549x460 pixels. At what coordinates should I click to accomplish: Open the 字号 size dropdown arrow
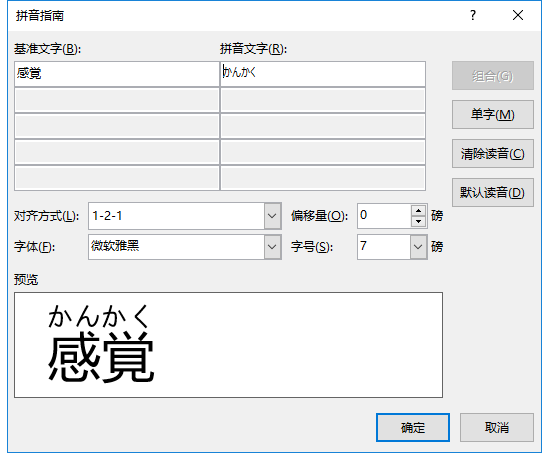pos(418,247)
